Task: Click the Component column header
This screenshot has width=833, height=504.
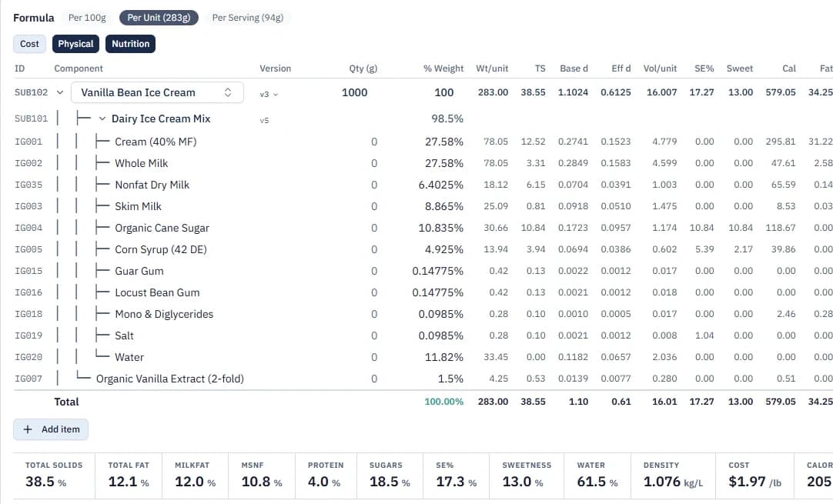Action: coord(79,68)
